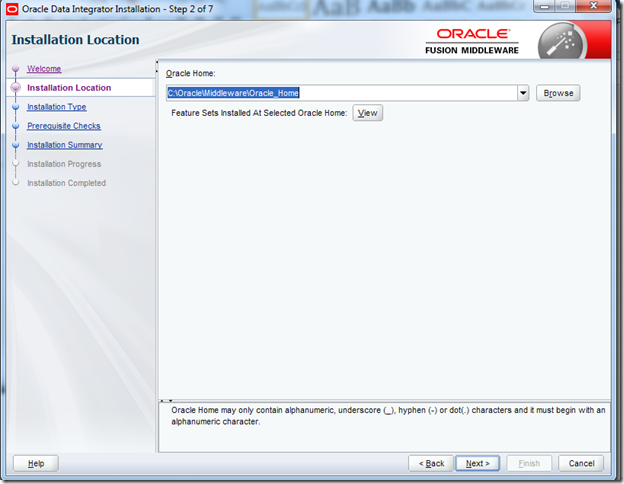Click the Oracle Fusion Middleware logo
This screenshot has height=484, width=624.
pos(472,41)
